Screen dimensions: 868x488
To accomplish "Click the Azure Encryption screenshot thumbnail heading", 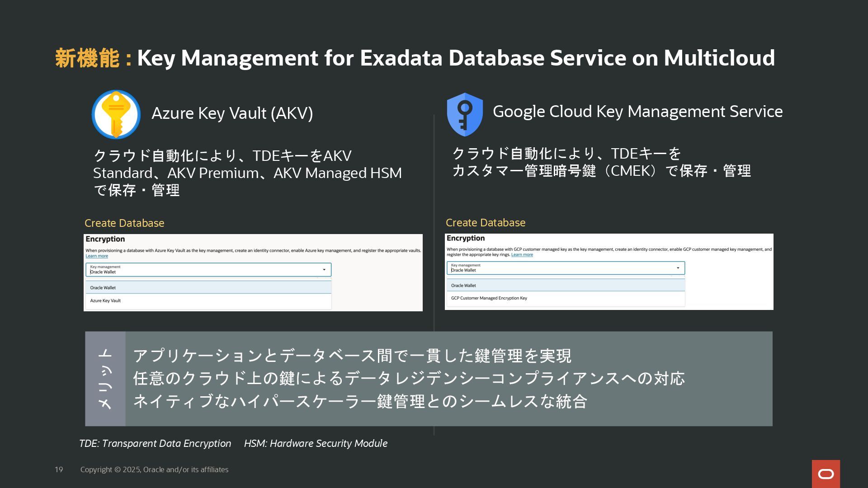I will [x=105, y=239].
